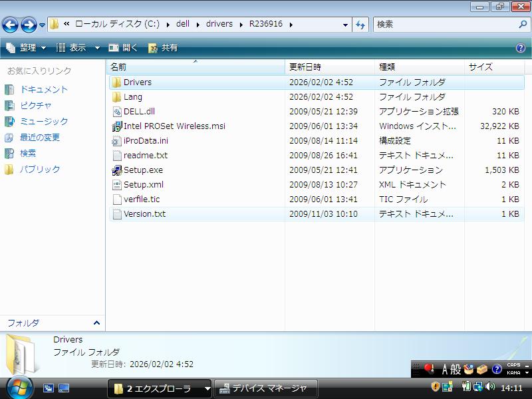This screenshot has width=532, height=399.
Task: Select the Version.txt file icon
Action: (117, 214)
